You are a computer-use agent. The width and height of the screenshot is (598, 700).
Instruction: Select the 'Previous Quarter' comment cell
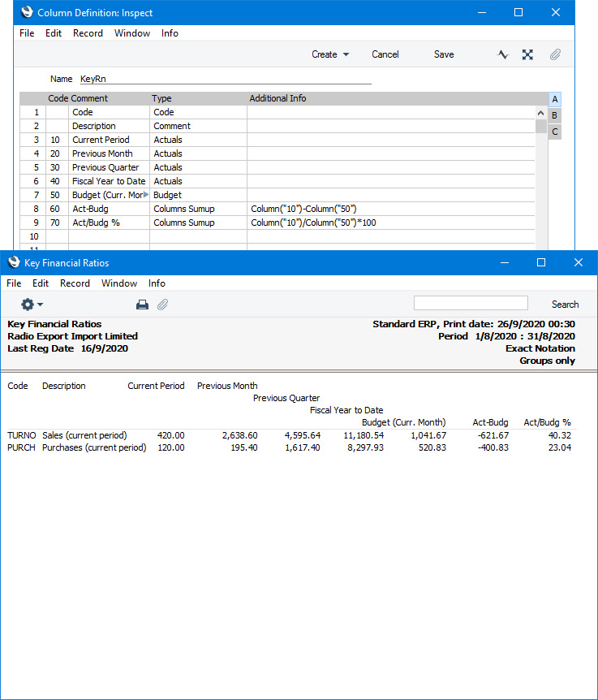point(109,167)
